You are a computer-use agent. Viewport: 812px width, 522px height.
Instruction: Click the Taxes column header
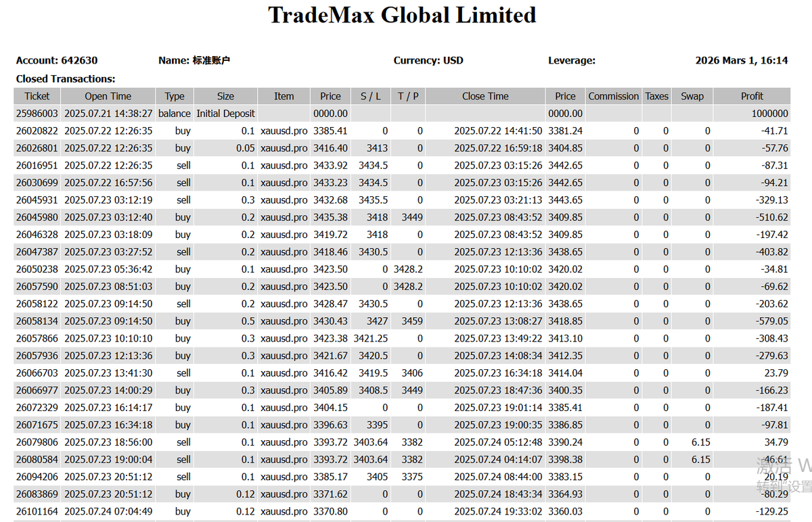[656, 96]
